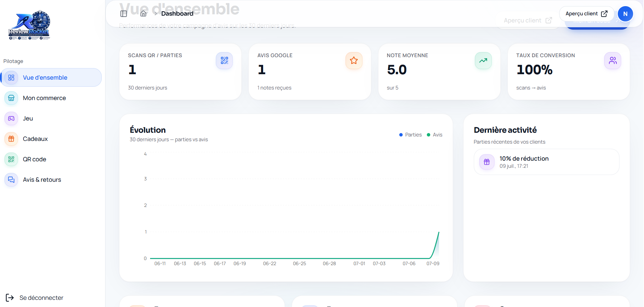Toggle the sidebar panel icon
This screenshot has width=644, height=307.
click(124, 14)
